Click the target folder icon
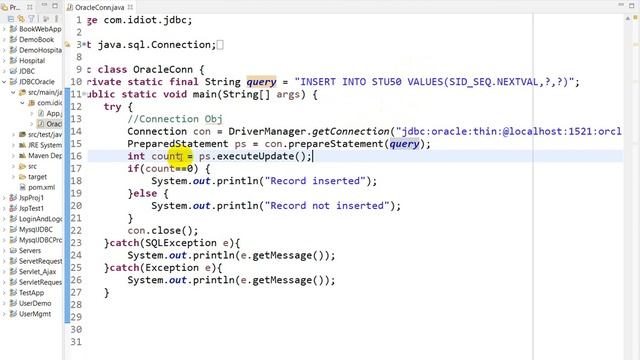The height and width of the screenshot is (360, 640). click(22, 177)
